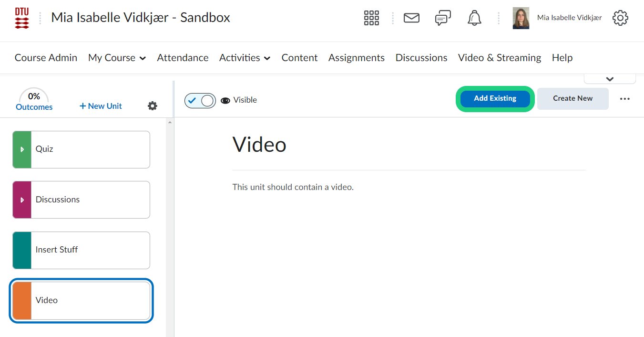
Task: Click the DTU logo
Action: [x=22, y=18]
